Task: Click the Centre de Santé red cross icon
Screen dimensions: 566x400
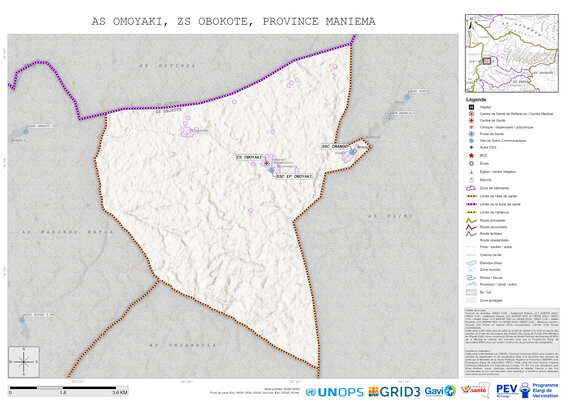Action: pos(471,120)
